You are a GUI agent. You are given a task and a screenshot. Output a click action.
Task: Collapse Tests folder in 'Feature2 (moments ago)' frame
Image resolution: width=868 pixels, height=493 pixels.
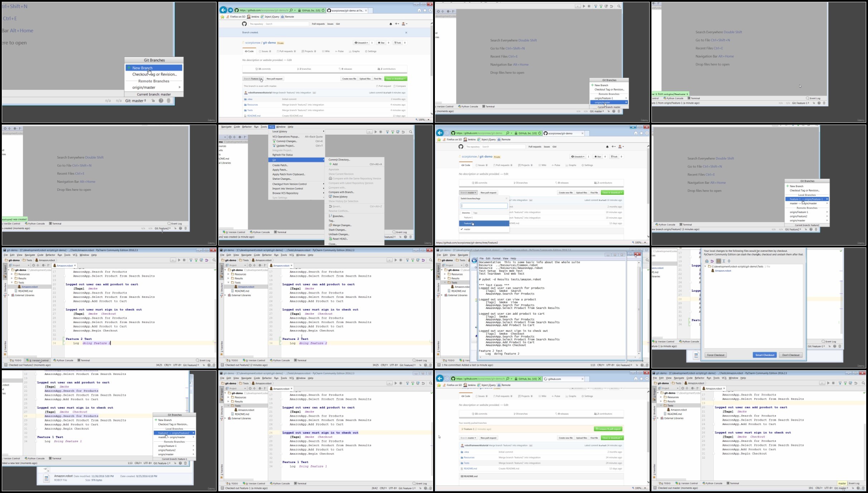(12, 283)
